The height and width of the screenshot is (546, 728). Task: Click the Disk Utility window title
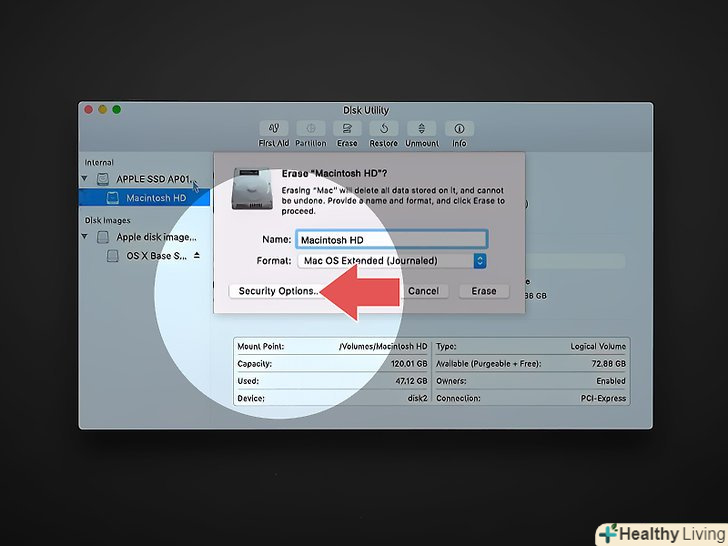(x=366, y=110)
